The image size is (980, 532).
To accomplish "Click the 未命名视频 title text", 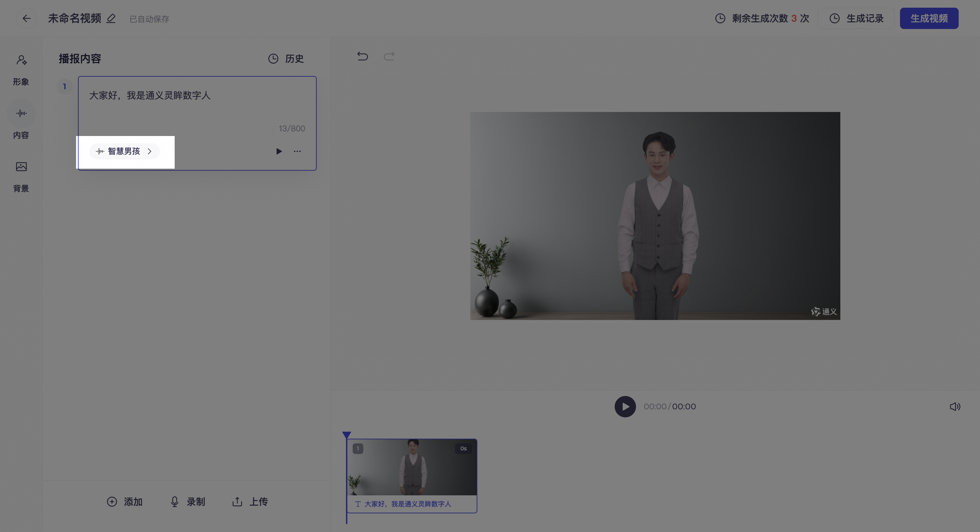I will tap(75, 18).
